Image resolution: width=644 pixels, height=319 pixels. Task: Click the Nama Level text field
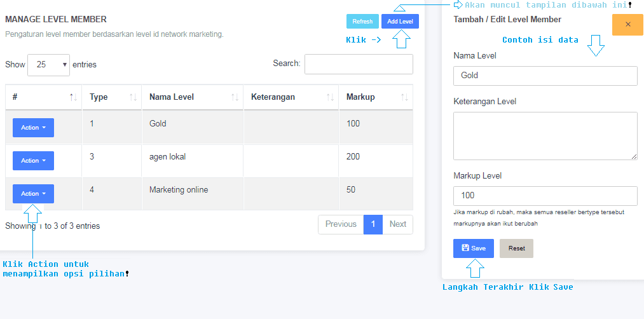545,76
